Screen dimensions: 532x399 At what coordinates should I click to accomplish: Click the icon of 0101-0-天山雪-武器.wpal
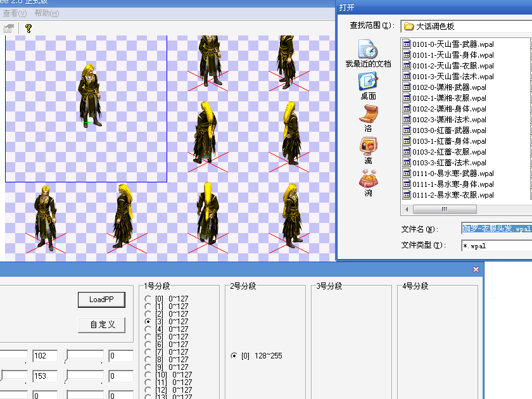[407, 44]
